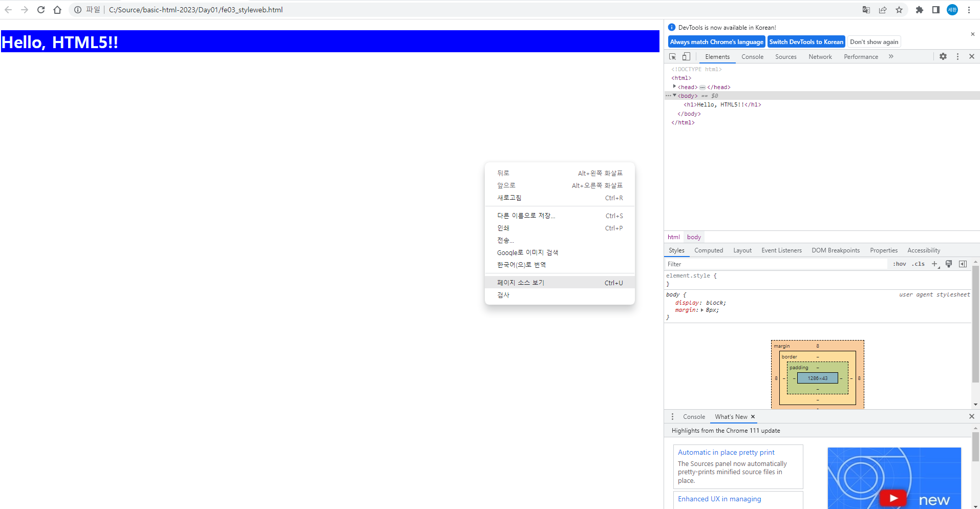Open Automatic in place pretty print link
The width and height of the screenshot is (980, 509).
pos(726,452)
